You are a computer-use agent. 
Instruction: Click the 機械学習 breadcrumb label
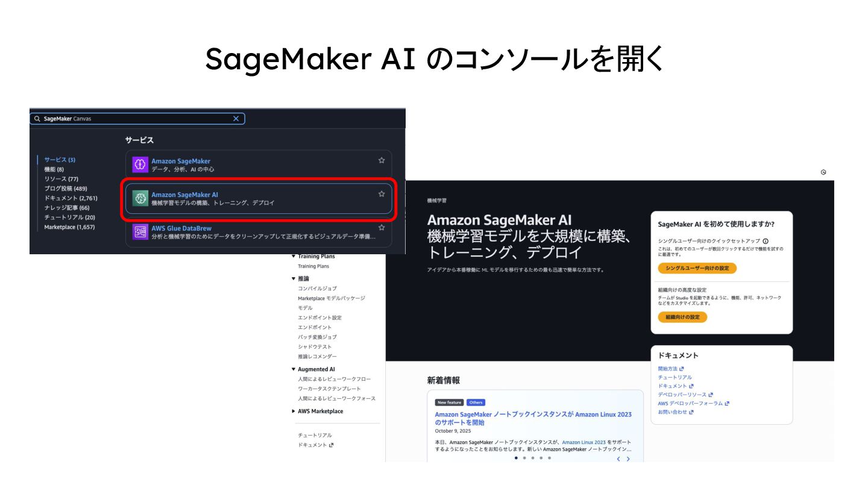coord(436,201)
